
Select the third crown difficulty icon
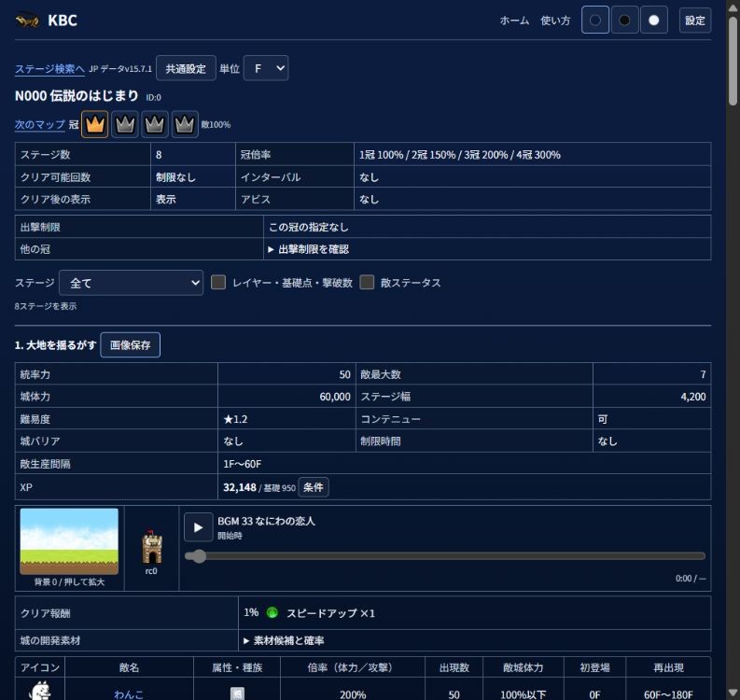tap(155, 125)
